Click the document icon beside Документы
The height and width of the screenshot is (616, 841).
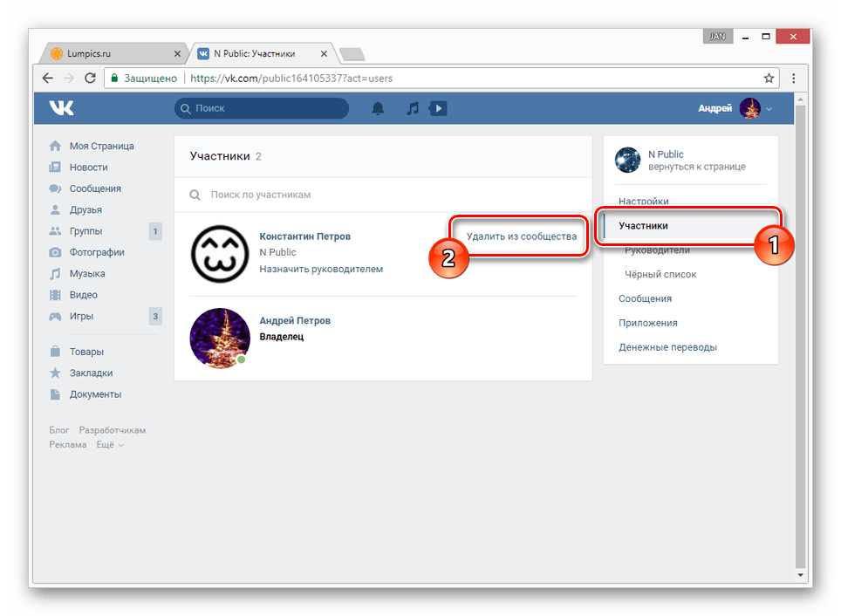[55, 394]
